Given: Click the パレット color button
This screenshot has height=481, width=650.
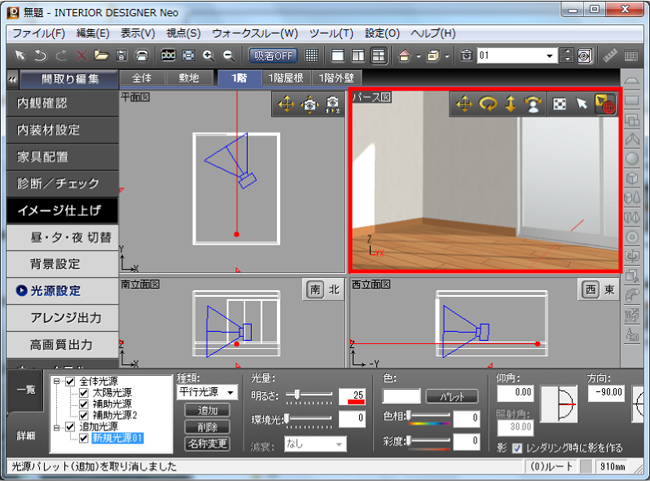Looking at the screenshot, I should point(452,397).
